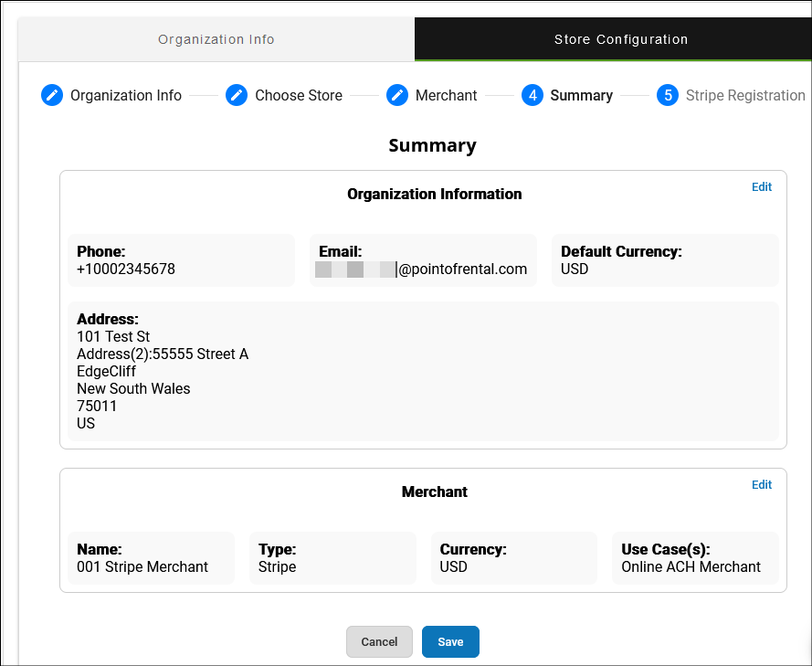The width and height of the screenshot is (812, 666).
Task: Click the merchant name 001 Stripe Merchant
Action: click(x=142, y=566)
